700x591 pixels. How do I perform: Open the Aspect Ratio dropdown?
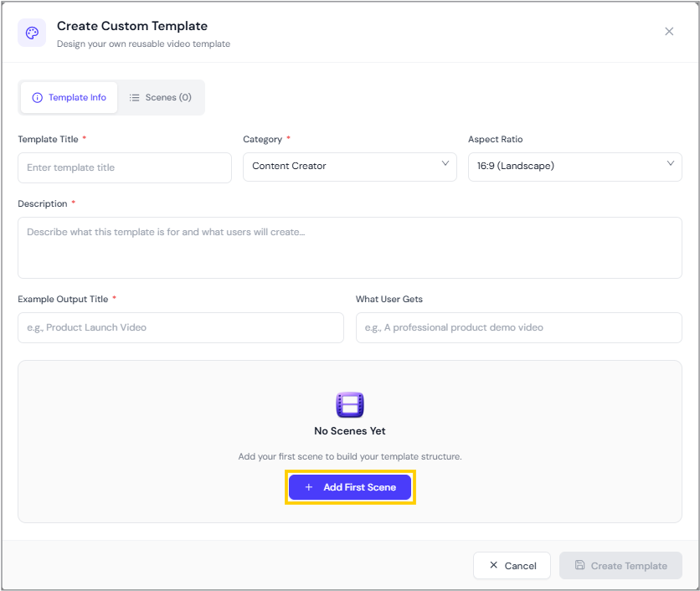(x=574, y=167)
